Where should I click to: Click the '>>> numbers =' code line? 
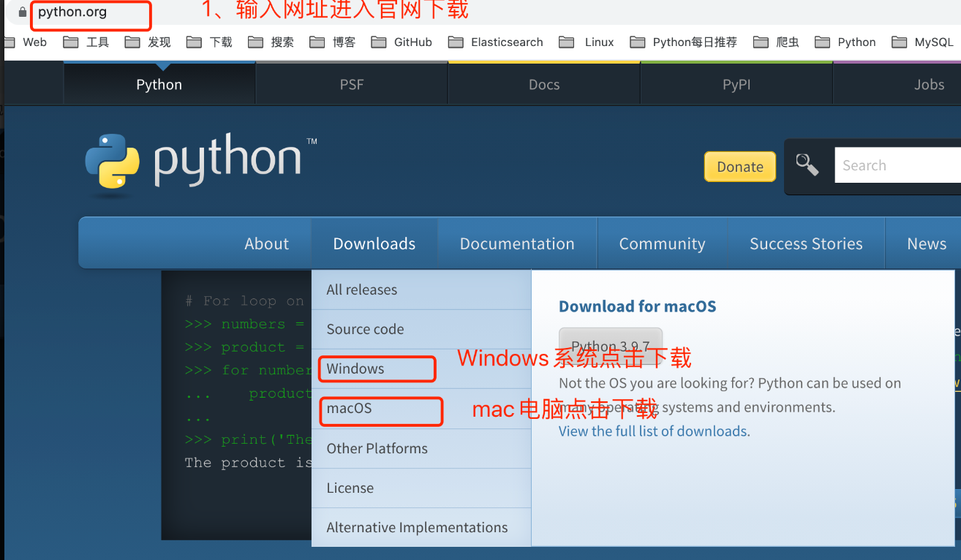coord(244,324)
